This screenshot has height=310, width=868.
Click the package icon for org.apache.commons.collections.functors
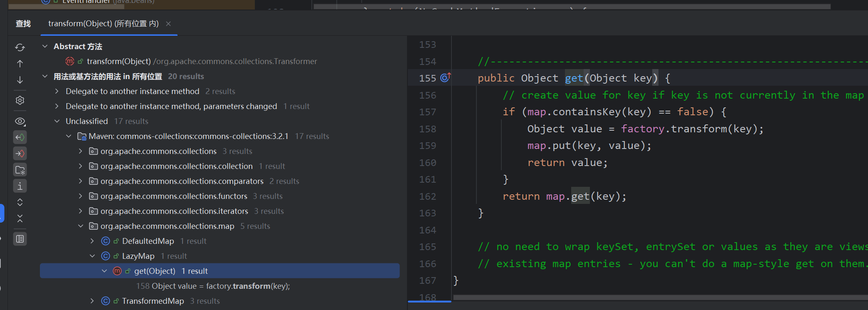coord(94,196)
